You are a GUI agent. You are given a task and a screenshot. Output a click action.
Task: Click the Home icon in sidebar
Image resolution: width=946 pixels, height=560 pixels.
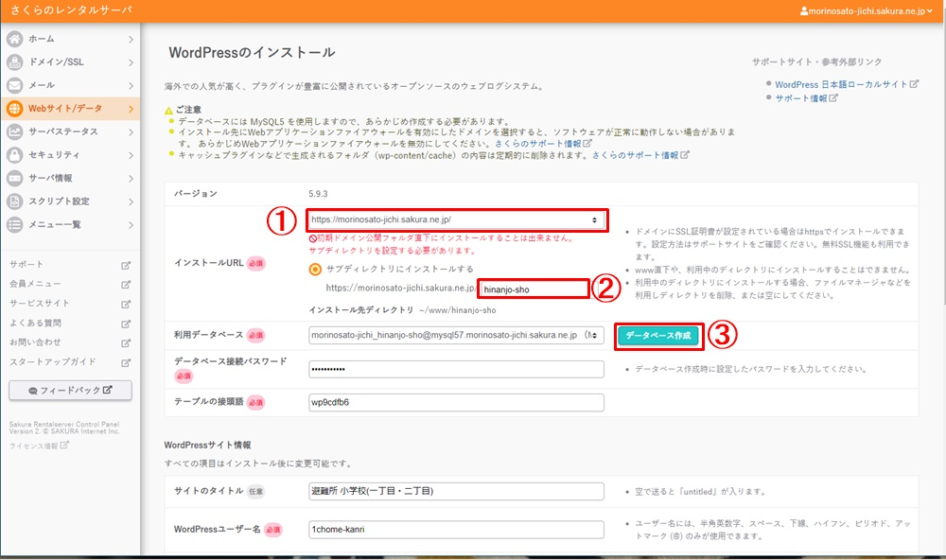[x=15, y=39]
